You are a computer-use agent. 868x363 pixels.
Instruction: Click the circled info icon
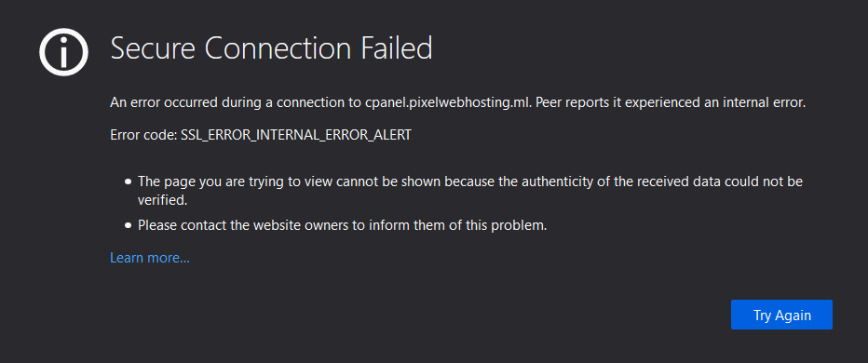coord(63,52)
